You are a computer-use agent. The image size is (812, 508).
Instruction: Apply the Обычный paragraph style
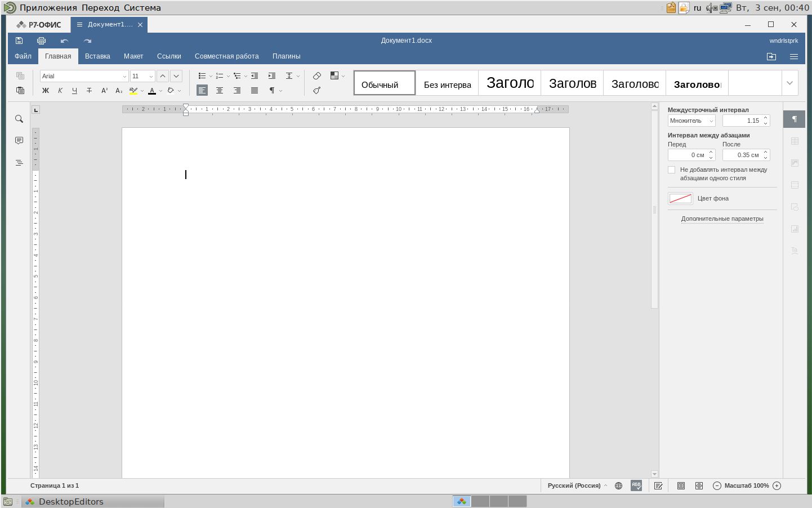(385, 83)
